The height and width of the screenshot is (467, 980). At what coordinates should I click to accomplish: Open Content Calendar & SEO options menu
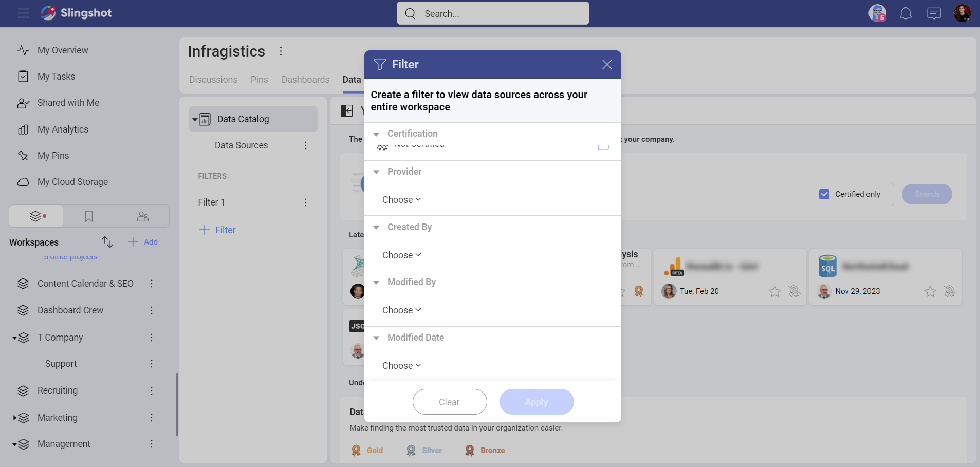[x=152, y=284]
